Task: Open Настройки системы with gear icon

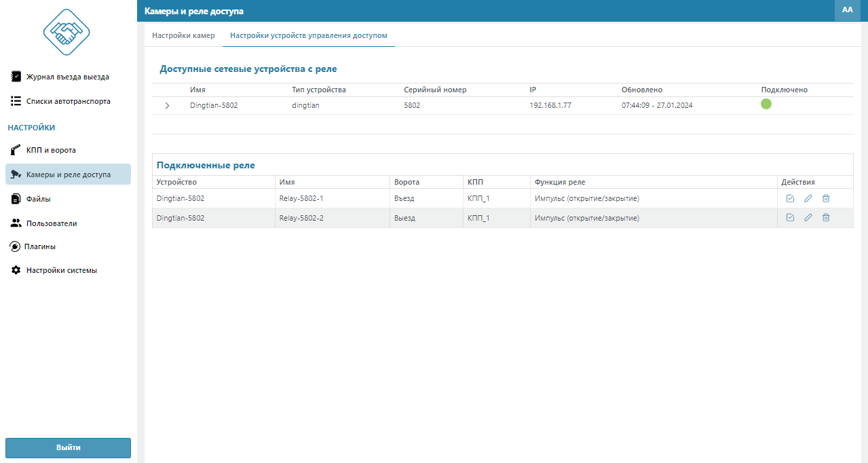Action: click(61, 270)
